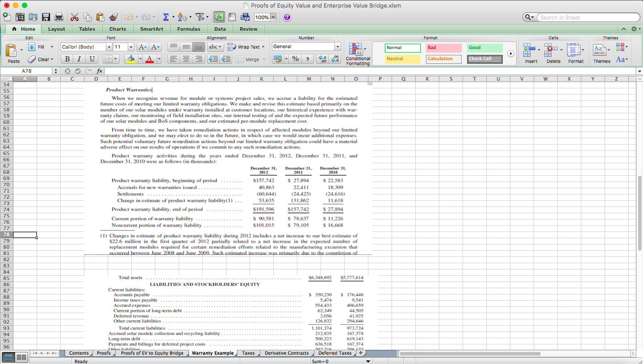Expand the General number format dropdown

338,47
